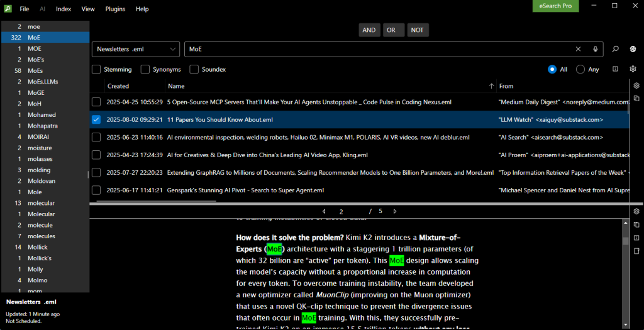Click the magnifying glass search icon

pyautogui.click(x=616, y=49)
